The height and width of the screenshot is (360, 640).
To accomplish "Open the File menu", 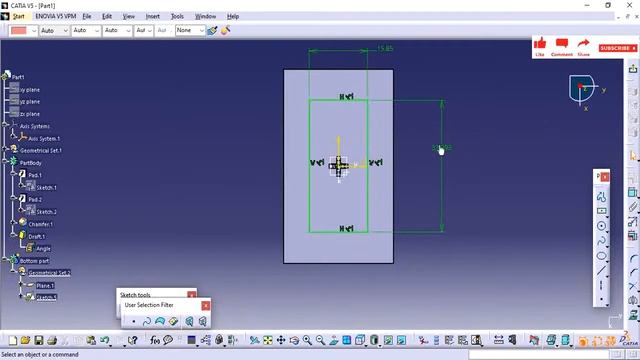I will (x=87, y=17).
